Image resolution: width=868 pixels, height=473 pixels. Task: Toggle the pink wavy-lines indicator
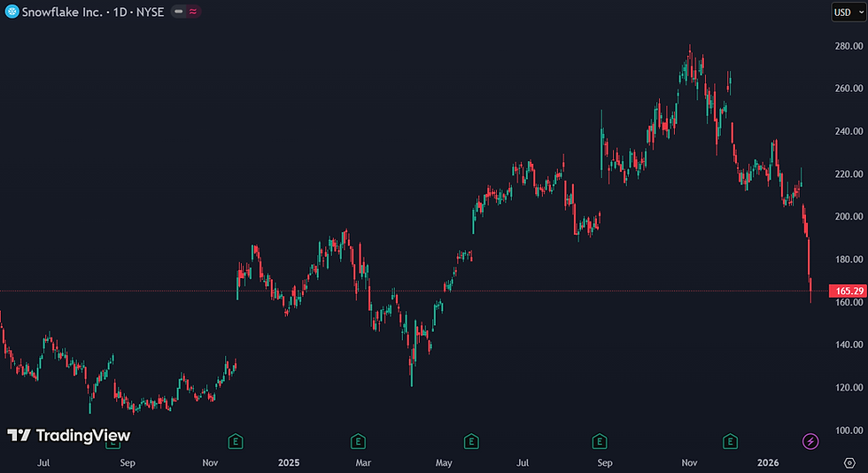point(193,12)
